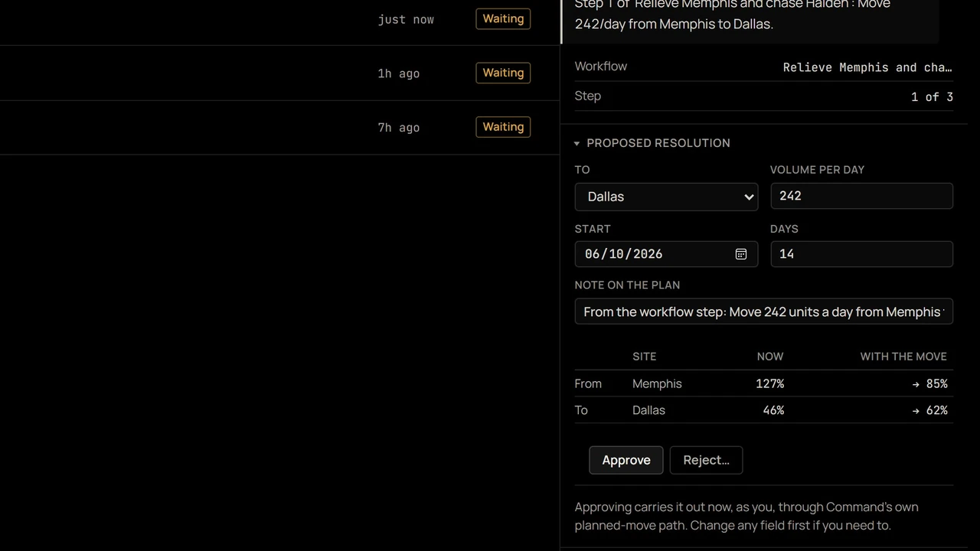Click the 'SITE' column header

(645, 357)
